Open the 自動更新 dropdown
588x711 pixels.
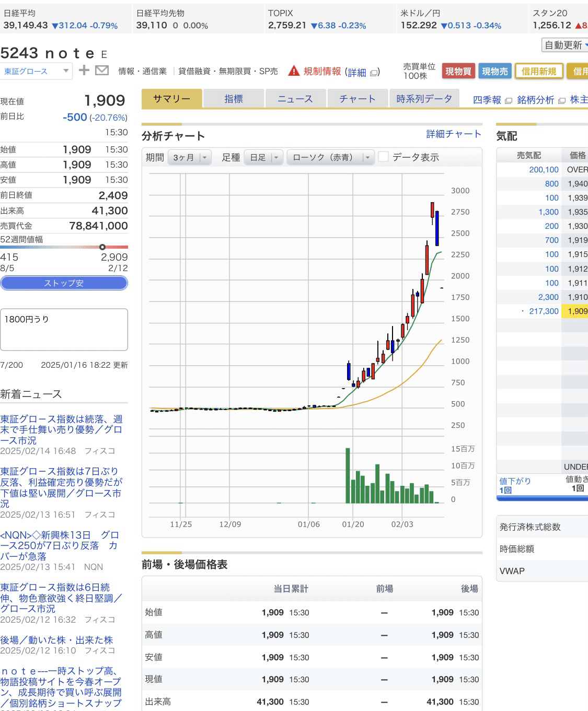click(566, 45)
